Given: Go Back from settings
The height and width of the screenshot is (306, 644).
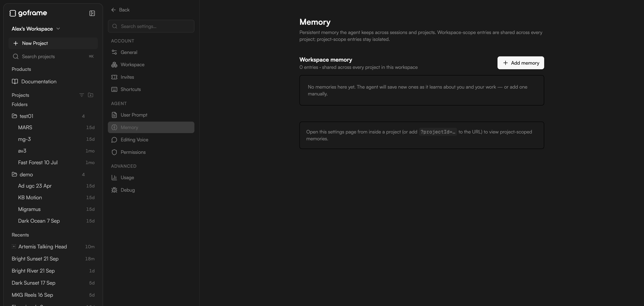Looking at the screenshot, I should [x=120, y=10].
